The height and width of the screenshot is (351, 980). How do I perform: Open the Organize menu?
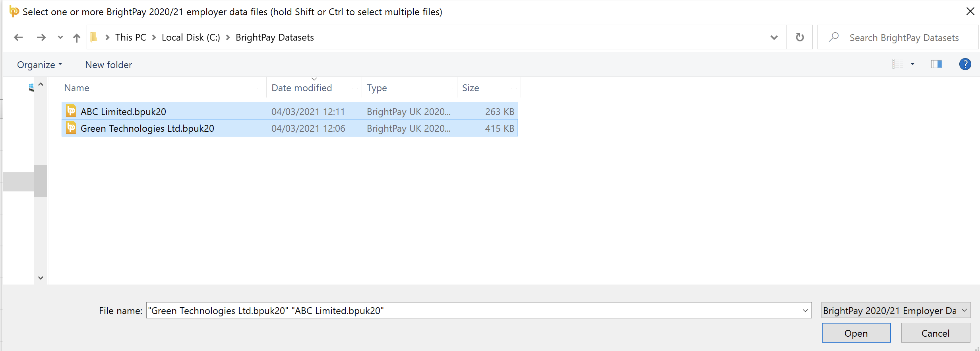point(39,64)
